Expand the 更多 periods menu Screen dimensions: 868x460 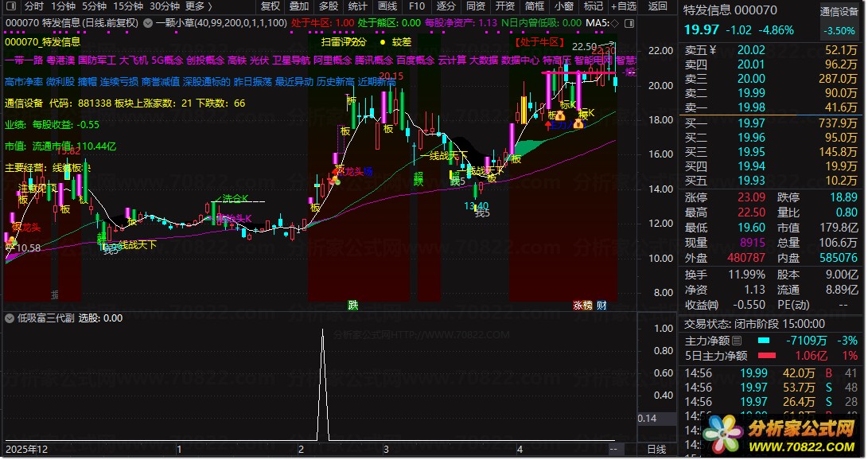[198, 6]
